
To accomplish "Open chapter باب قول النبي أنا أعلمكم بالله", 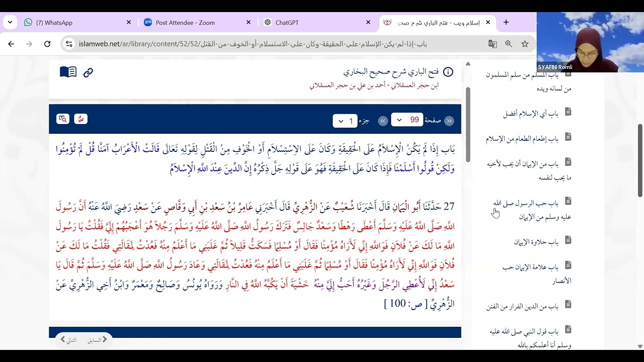I will 530,338.
